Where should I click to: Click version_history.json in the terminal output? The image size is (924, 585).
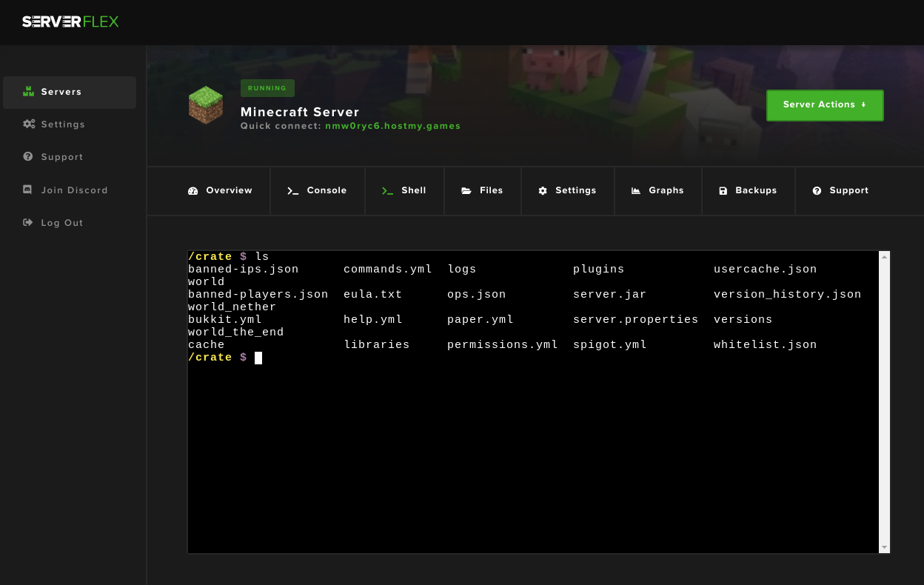pyautogui.click(x=788, y=295)
